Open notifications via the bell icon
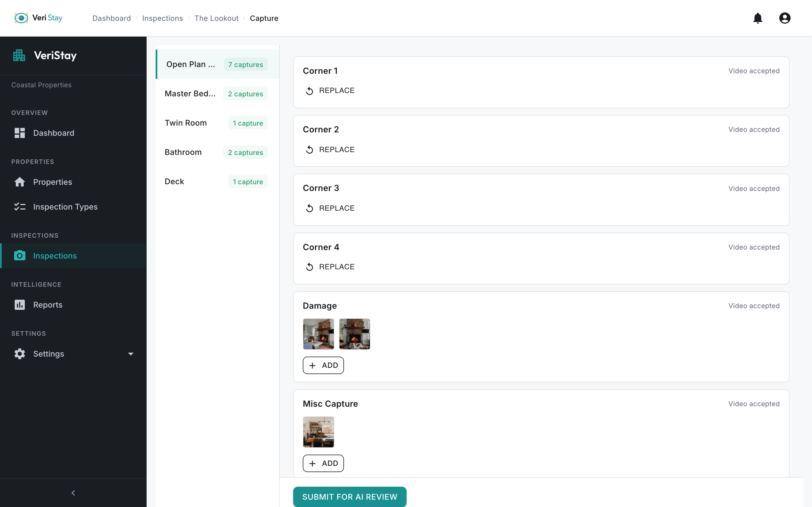The width and height of the screenshot is (812, 507). (x=758, y=18)
